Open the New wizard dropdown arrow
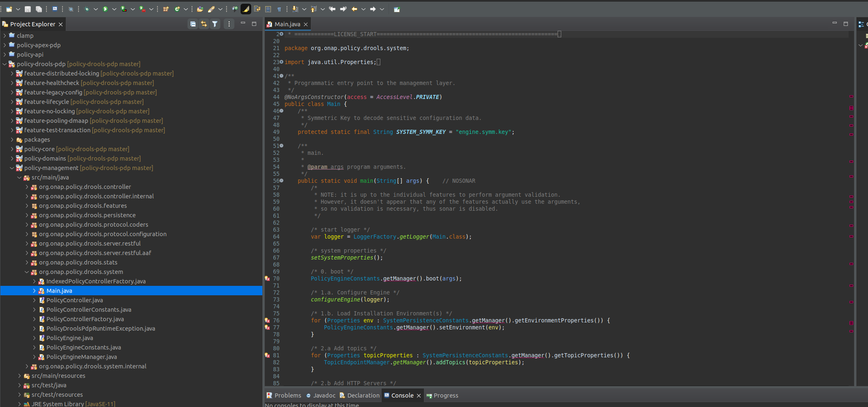The height and width of the screenshot is (407, 868). tap(18, 9)
